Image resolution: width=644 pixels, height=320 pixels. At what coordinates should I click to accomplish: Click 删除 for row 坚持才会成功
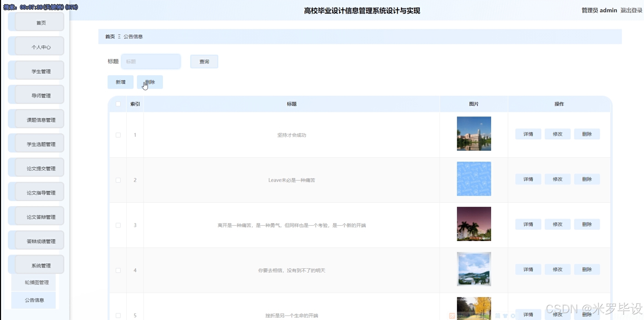587,134
